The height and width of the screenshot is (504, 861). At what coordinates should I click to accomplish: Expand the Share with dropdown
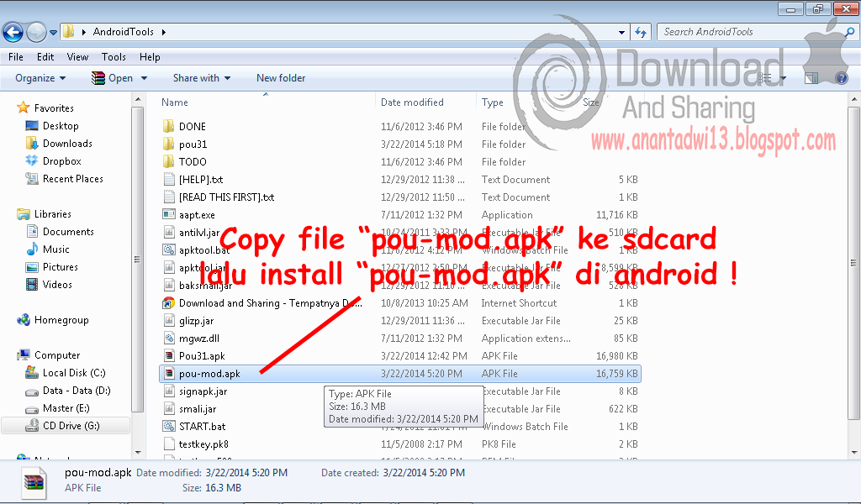202,78
